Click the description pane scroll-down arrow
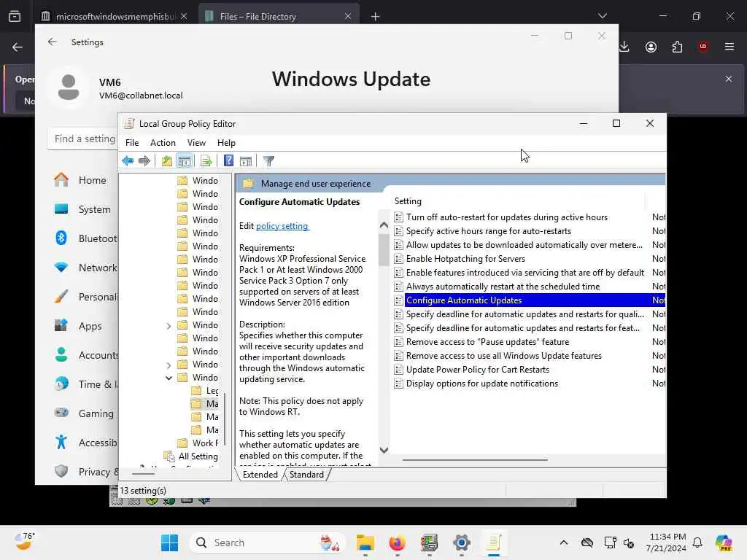The width and height of the screenshot is (747, 560). pos(384,450)
